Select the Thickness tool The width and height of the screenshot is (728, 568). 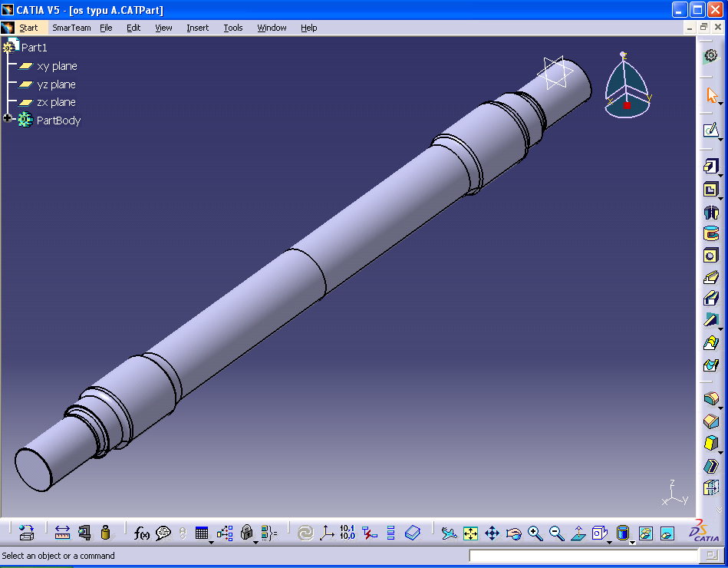pyautogui.click(x=711, y=487)
